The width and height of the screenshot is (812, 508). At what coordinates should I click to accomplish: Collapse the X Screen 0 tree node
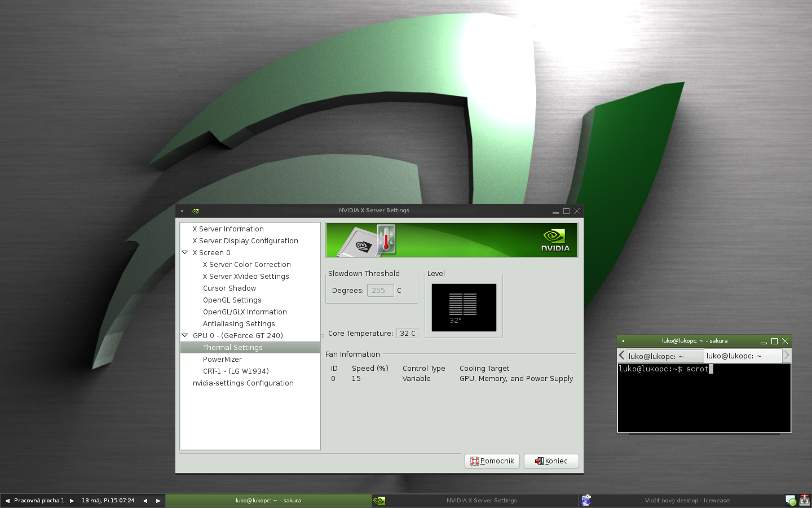point(184,252)
